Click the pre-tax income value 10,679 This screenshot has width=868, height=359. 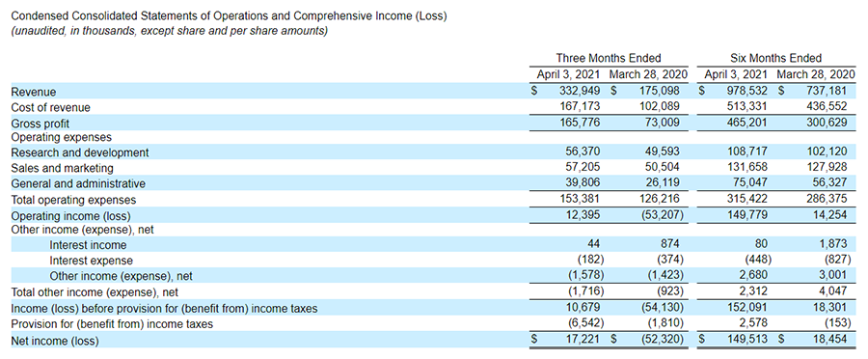click(x=583, y=307)
